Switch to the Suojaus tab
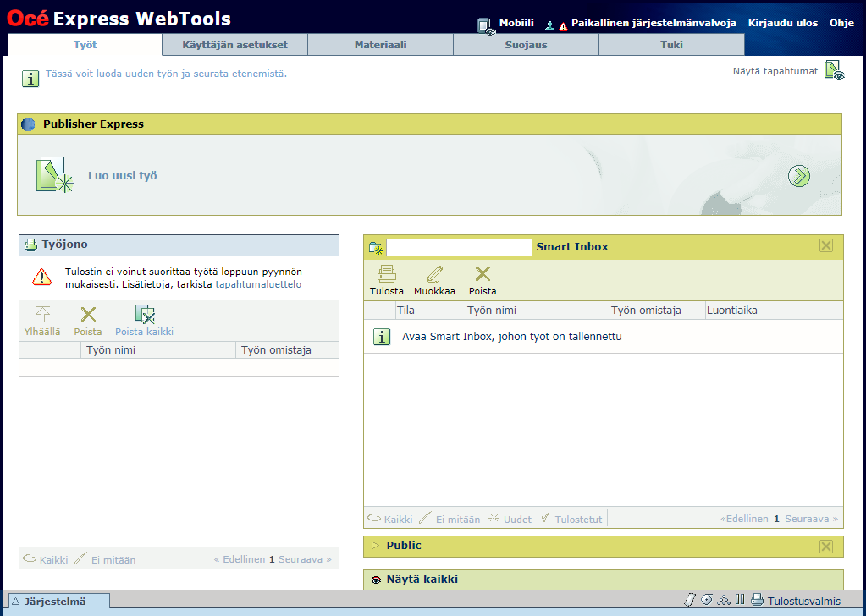 tap(526, 45)
